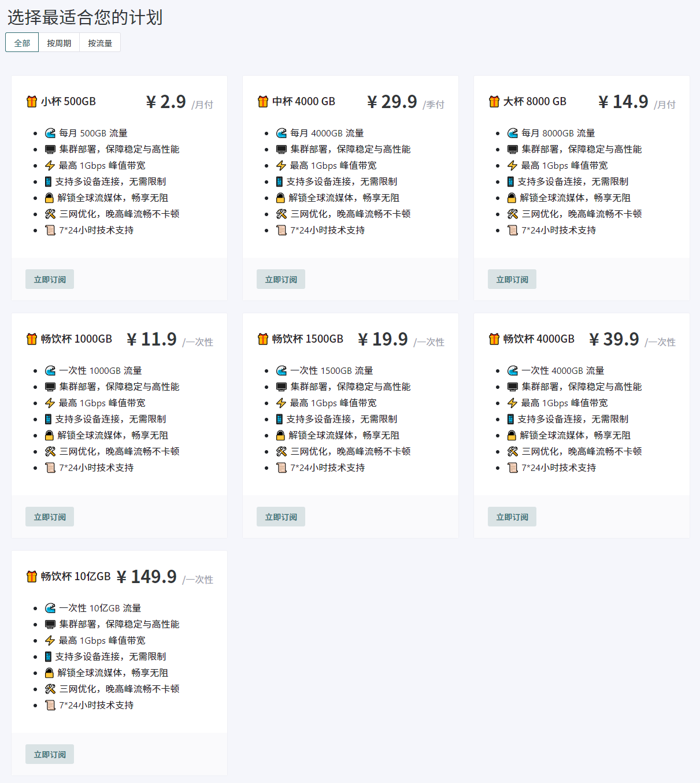Click the ¥ 2.9 price
700x783 pixels.
pos(166,102)
